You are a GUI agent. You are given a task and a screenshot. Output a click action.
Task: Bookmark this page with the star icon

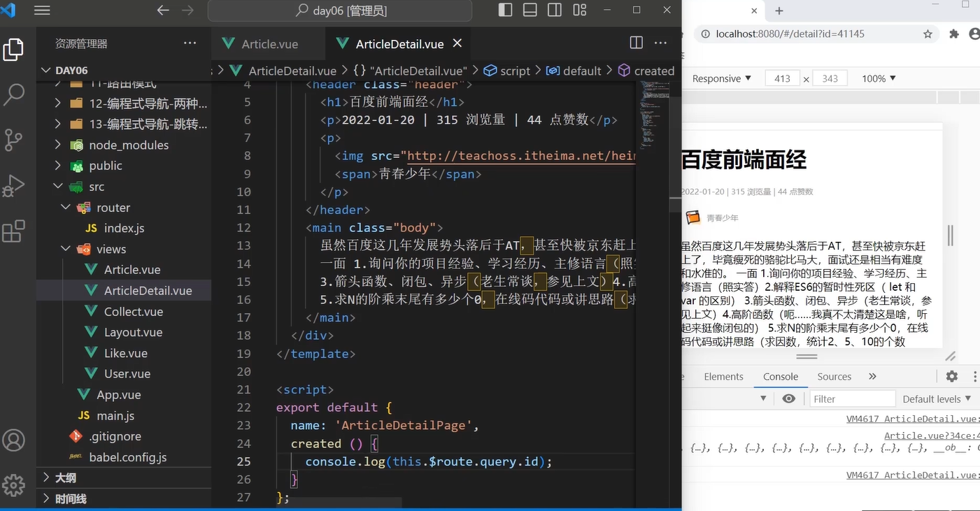(928, 34)
